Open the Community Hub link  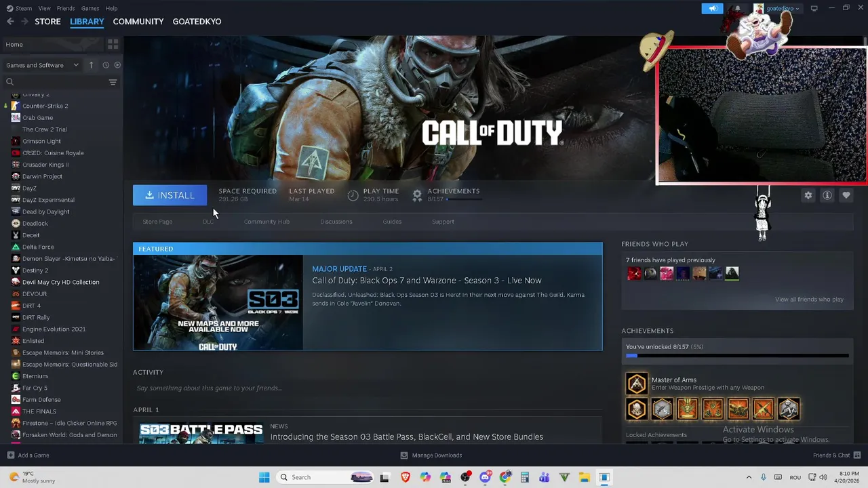pos(267,222)
